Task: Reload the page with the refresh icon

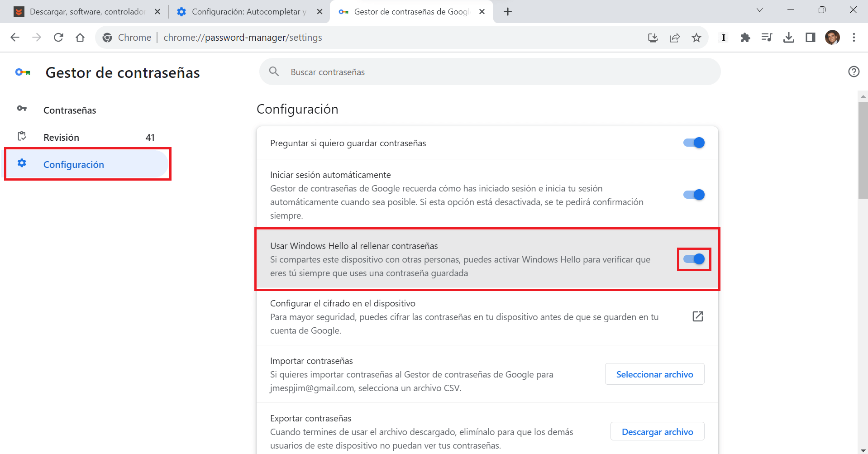Action: coord(58,38)
